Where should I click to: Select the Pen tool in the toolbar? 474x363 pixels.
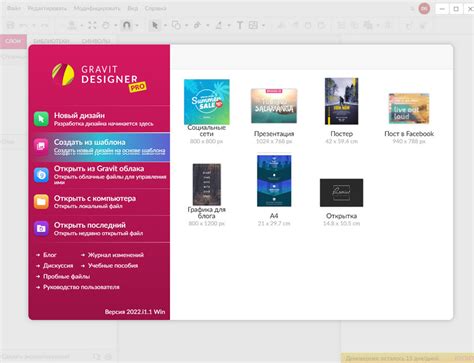click(197, 25)
